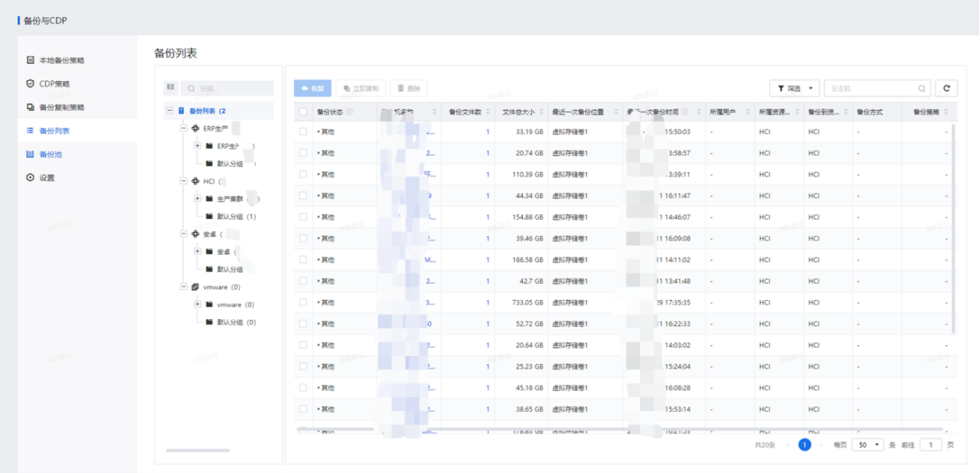The height and width of the screenshot is (473, 980).
Task: Click the 立即复制 button
Action: tap(360, 89)
